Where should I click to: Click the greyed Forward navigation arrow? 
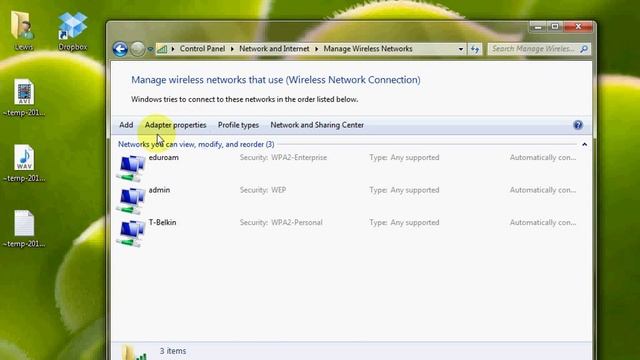click(x=138, y=49)
